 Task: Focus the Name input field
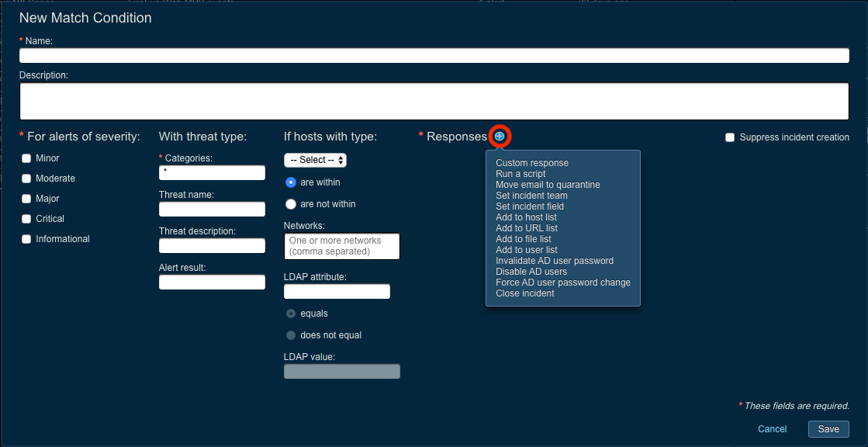(x=434, y=56)
